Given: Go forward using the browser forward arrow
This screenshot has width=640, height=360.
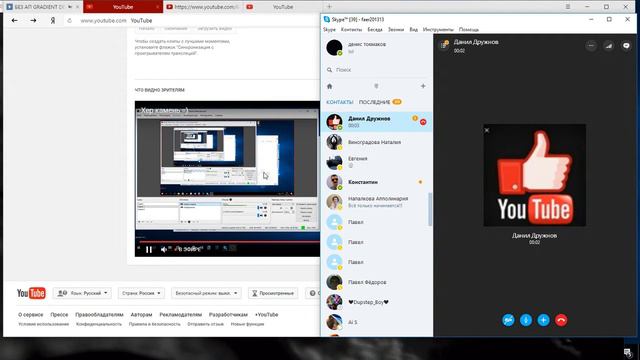Looking at the screenshot, I should click(x=33, y=20).
